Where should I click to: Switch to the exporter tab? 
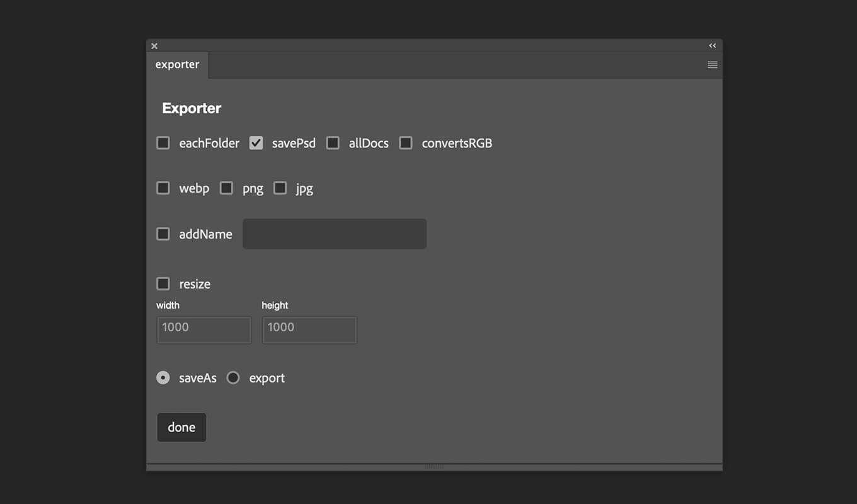pyautogui.click(x=177, y=64)
